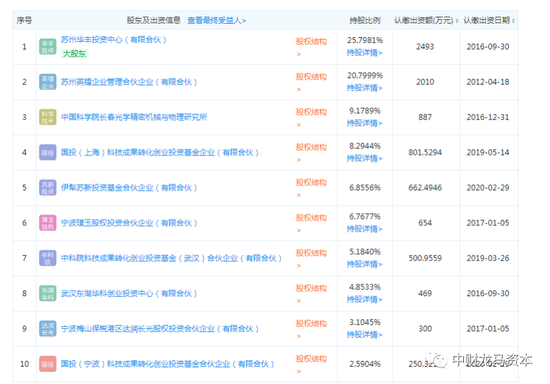
Task: Open 查看最终受益人 link in header
Action: tap(216, 20)
